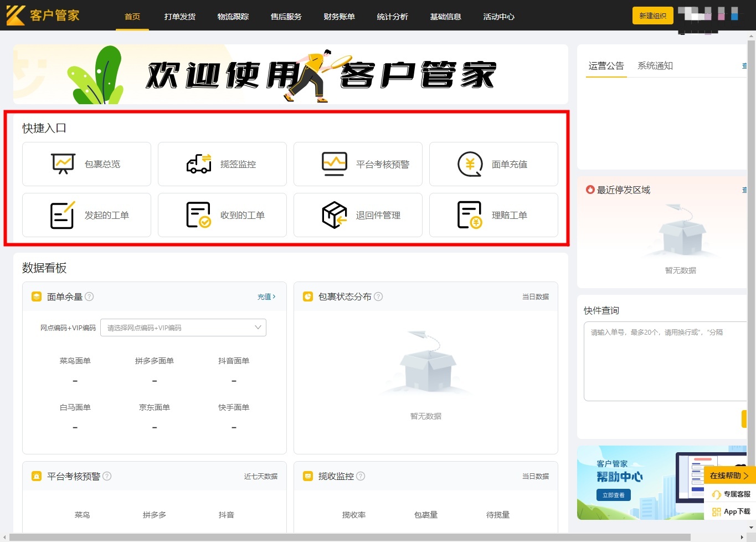Image resolution: width=756 pixels, height=542 pixels.
Task: Select the 财务账单 menu item
Action: coord(339,17)
